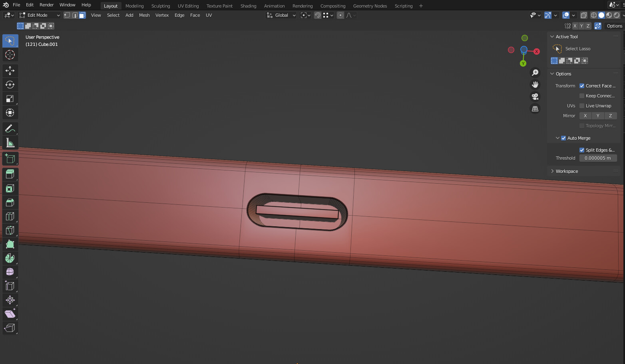Select the Rip Region tool
Viewport: 625px width, 364px height.
(x=10, y=328)
